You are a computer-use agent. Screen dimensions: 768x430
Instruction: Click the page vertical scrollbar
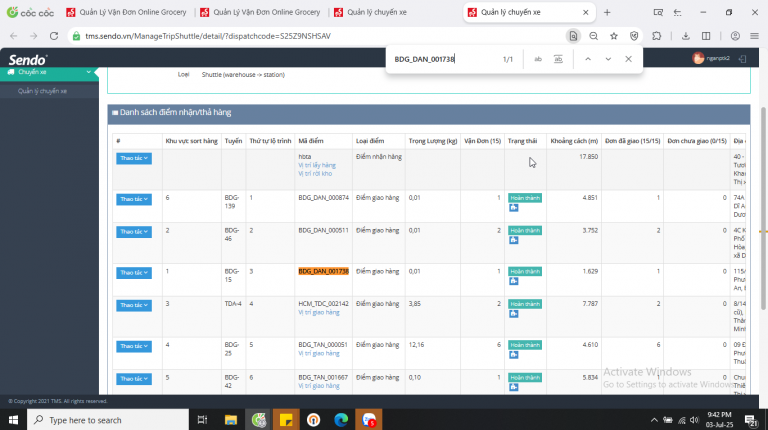[763, 208]
